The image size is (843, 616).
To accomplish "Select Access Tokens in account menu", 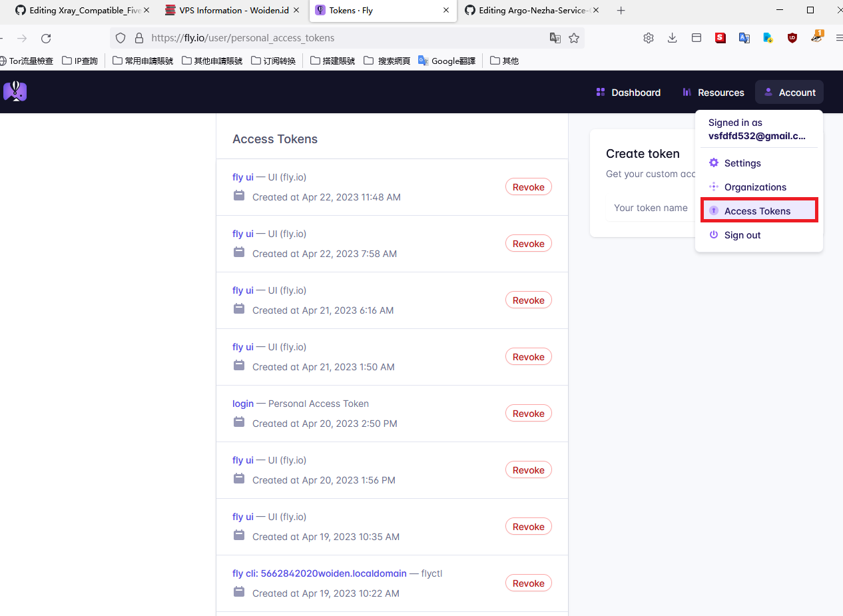I will pyautogui.click(x=758, y=211).
